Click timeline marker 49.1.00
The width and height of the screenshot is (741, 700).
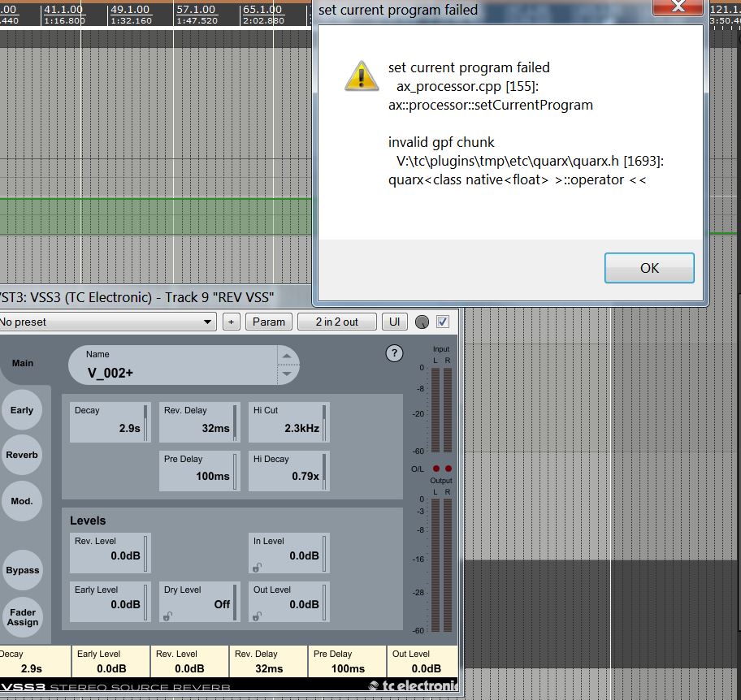pos(130,10)
